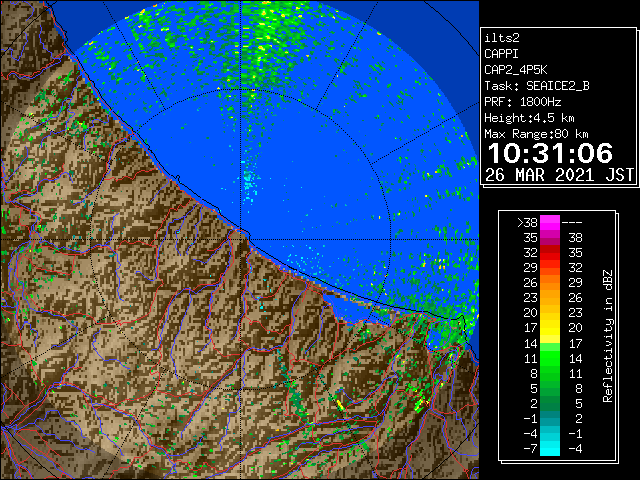Select the "26 MAR 2021 JST" date
This screenshot has height=480, width=640.
pos(559,175)
